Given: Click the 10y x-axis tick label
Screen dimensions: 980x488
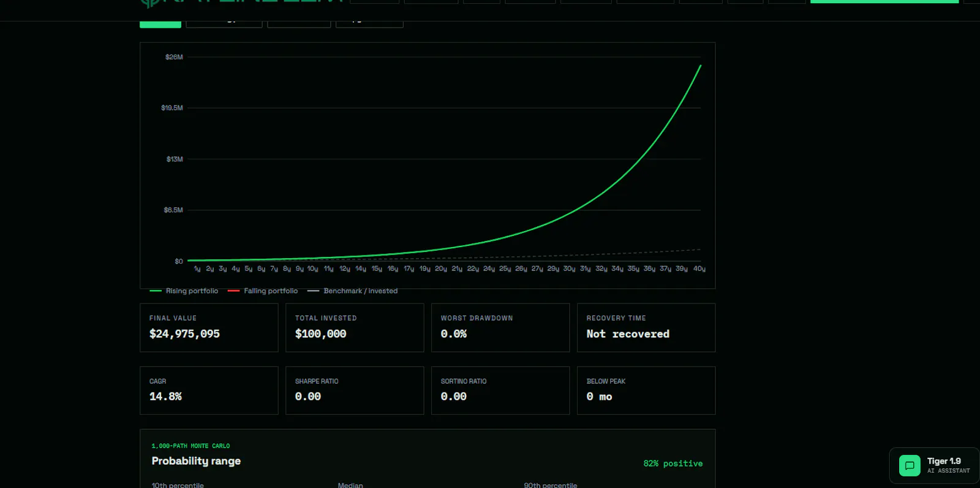Looking at the screenshot, I should [x=312, y=269].
